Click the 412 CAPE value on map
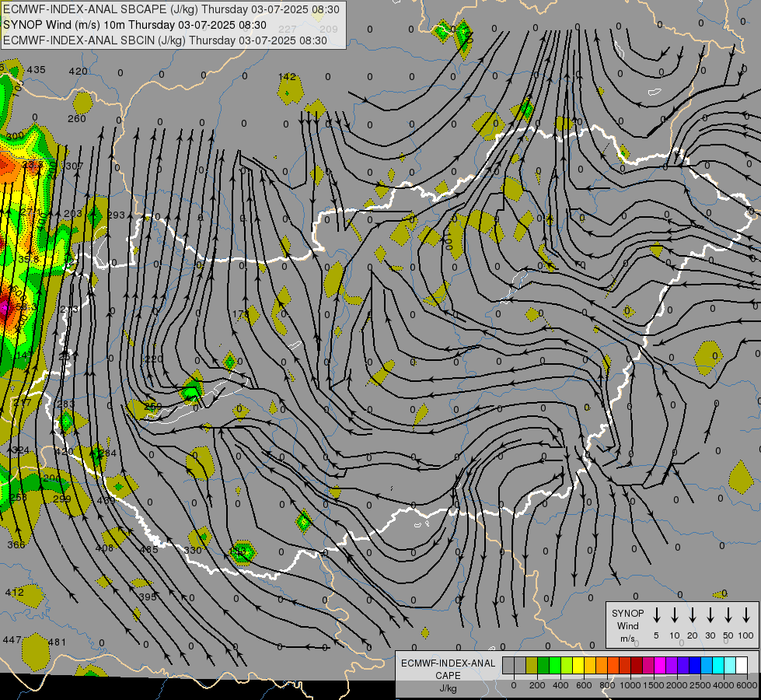 (x=14, y=592)
